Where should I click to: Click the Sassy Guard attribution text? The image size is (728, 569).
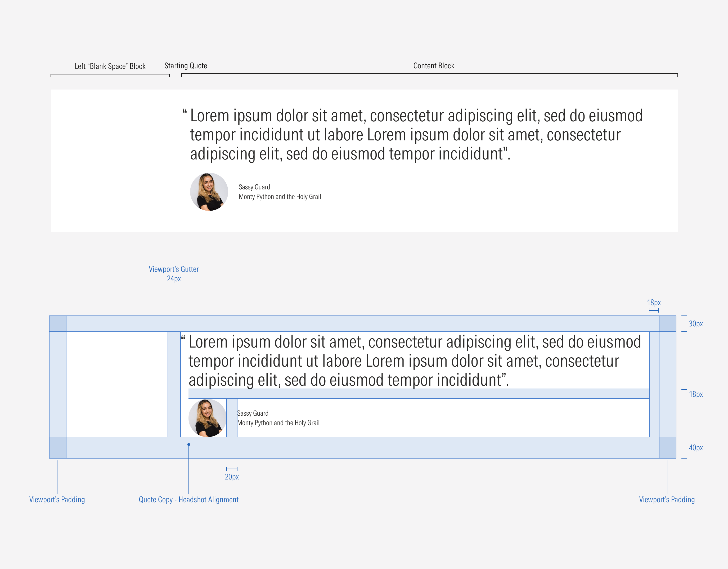254,187
